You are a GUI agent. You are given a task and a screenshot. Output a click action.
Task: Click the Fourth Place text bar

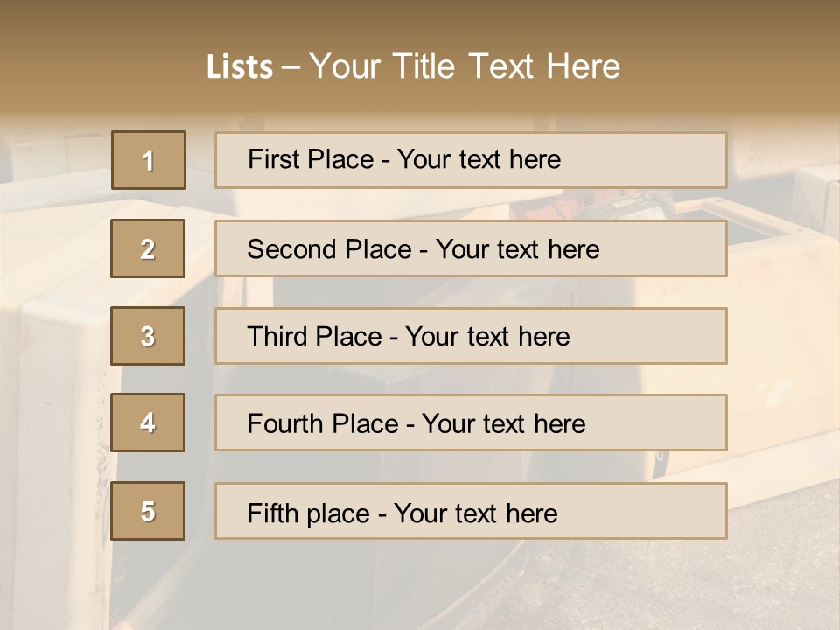(x=471, y=423)
